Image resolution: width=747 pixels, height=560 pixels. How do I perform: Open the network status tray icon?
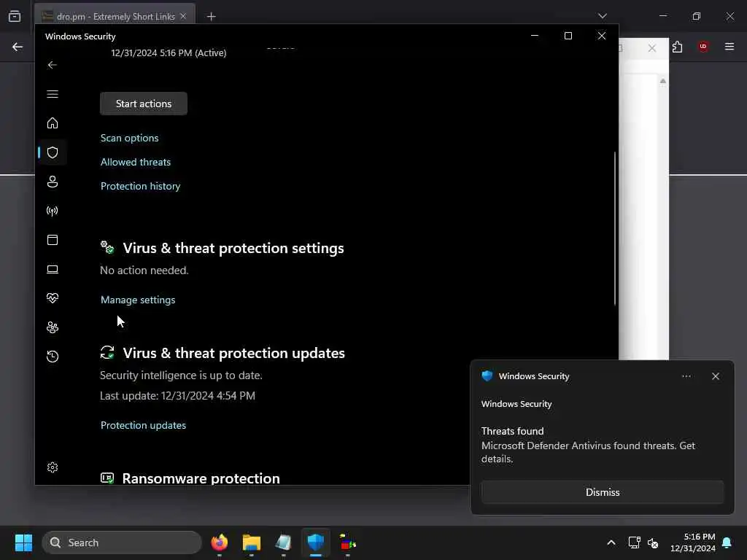click(x=634, y=542)
